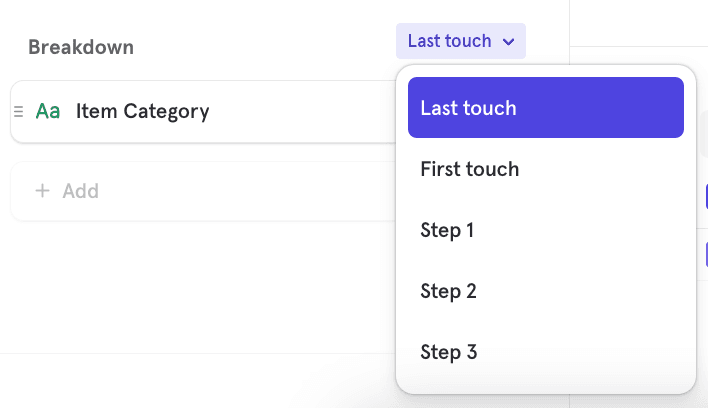This screenshot has width=708, height=408.
Task: Collapse the Last touch attribution dropdown button
Action: [x=460, y=42]
